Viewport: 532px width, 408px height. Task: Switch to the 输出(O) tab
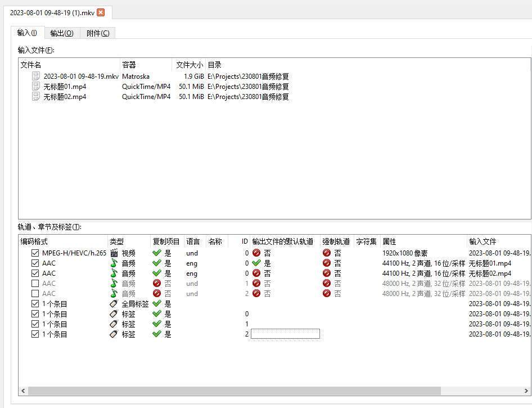click(62, 33)
